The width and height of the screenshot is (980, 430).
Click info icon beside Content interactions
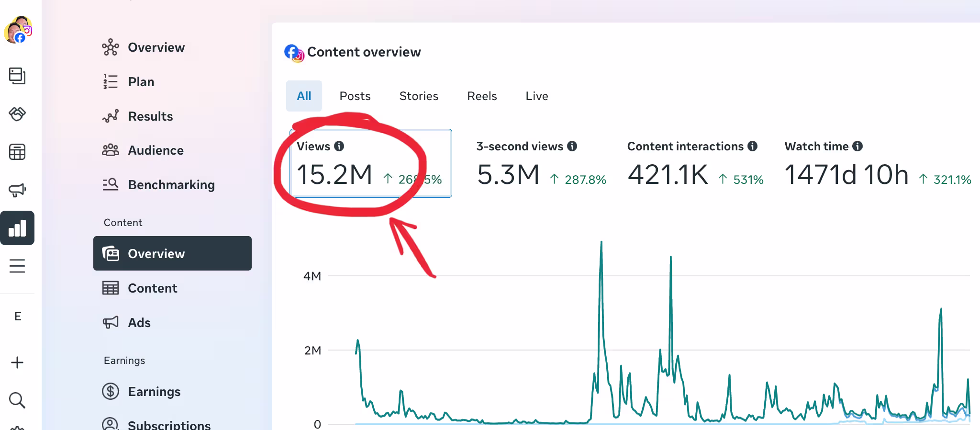753,146
